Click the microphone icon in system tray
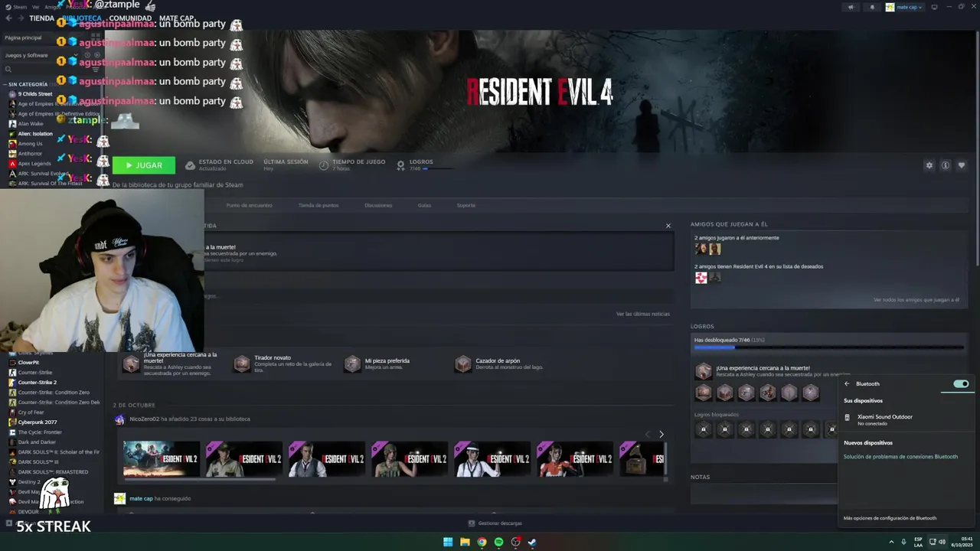Viewport: 980px width, 551px height. point(904,542)
